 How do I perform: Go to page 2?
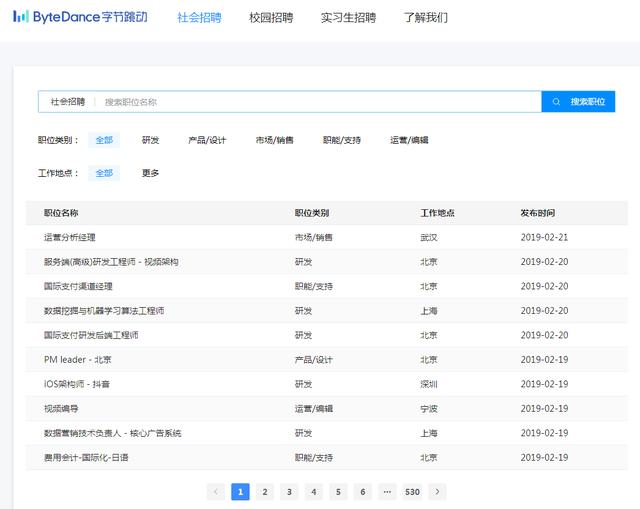tap(265, 491)
